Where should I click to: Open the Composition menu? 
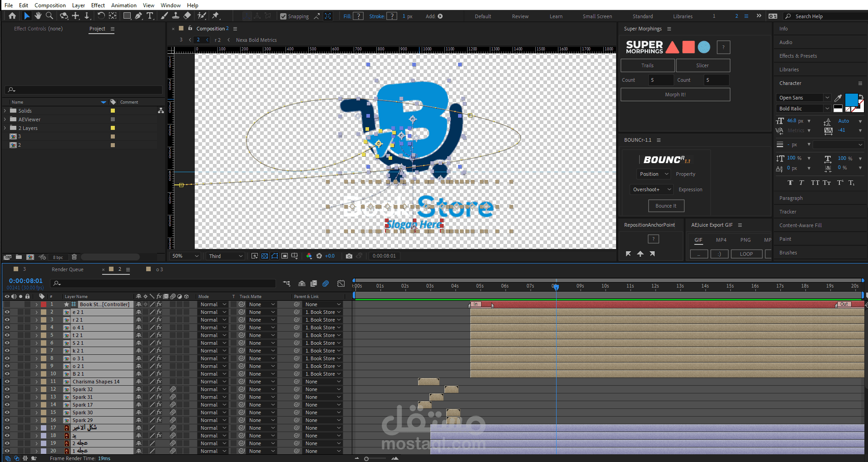coord(50,5)
